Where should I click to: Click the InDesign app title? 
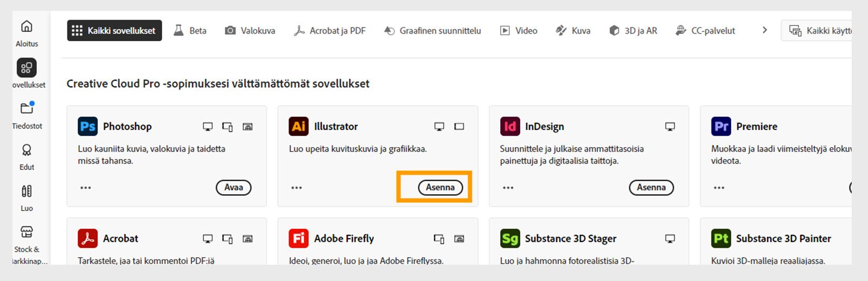coord(545,126)
